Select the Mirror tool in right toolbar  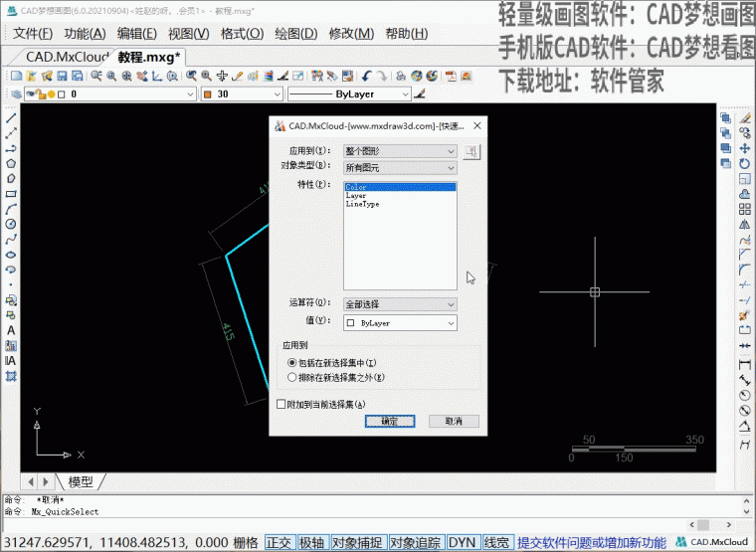(x=745, y=224)
